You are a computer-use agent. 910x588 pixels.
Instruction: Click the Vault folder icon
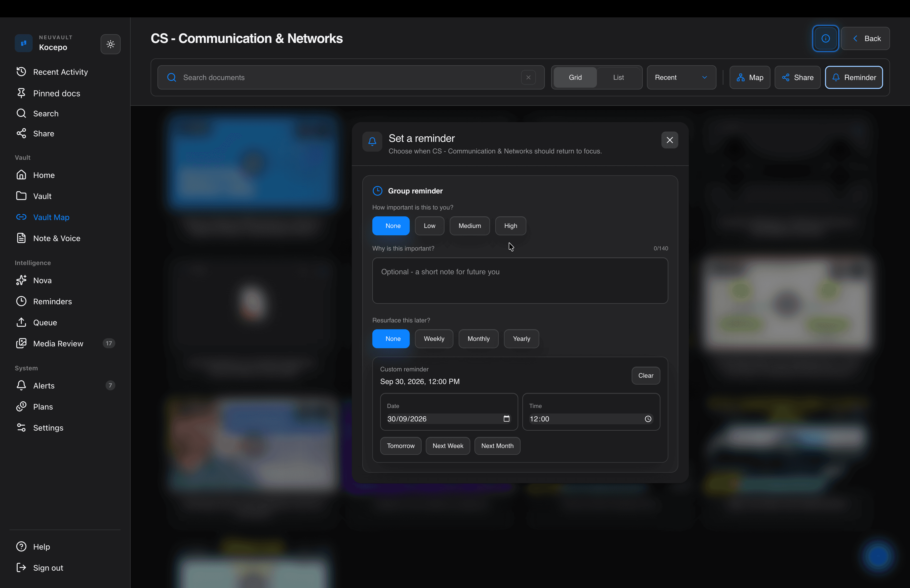(21, 196)
